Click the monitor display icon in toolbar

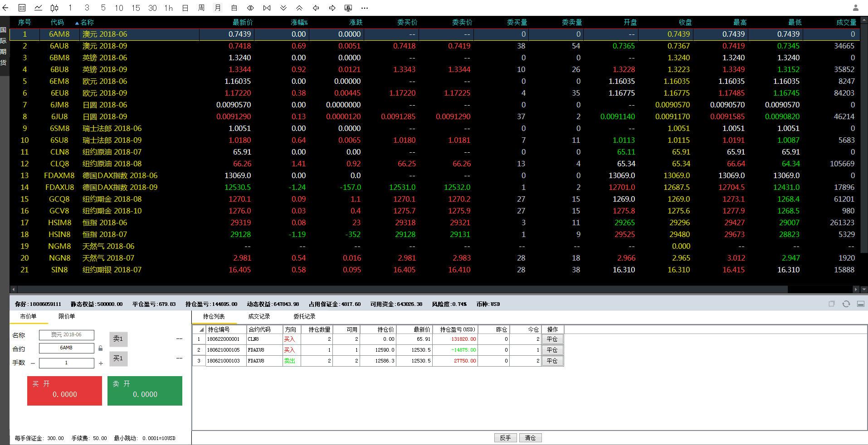coord(348,8)
